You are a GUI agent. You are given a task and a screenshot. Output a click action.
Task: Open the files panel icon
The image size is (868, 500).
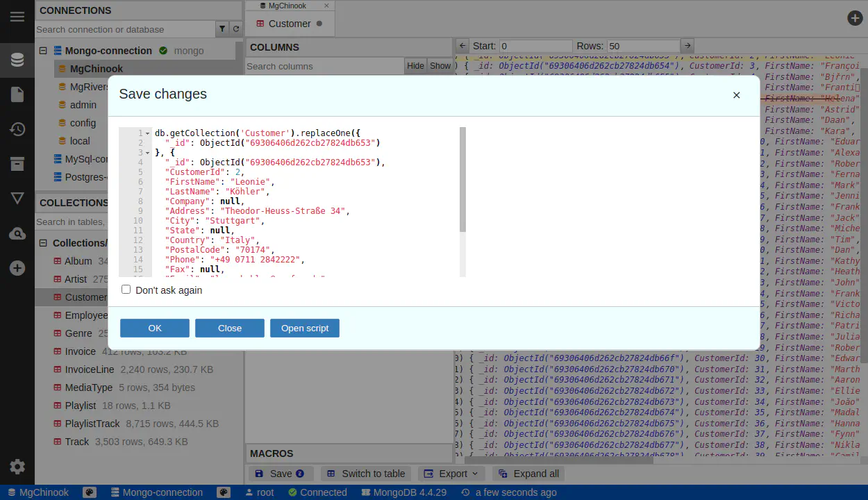[x=17, y=94]
